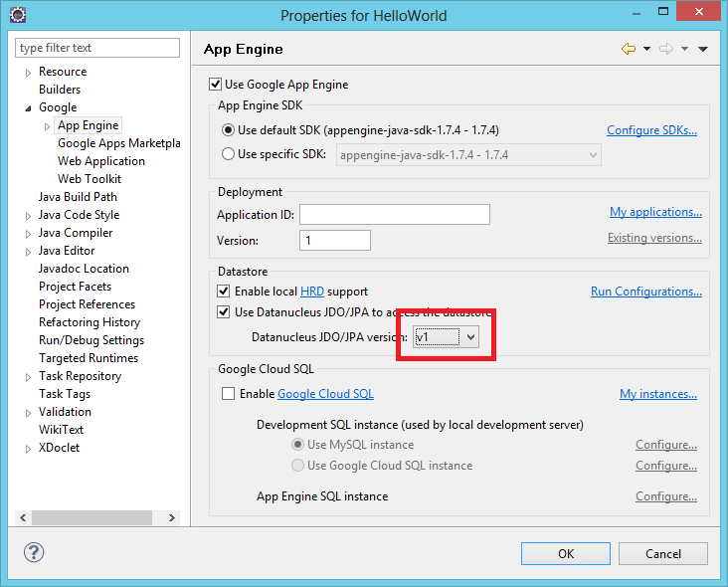Toggle Use Datanucleus JDO/JPA checkbox

click(224, 311)
